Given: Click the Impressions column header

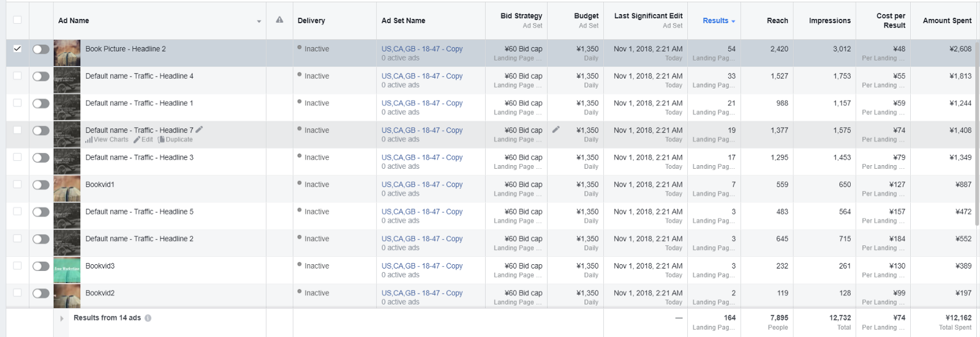Looking at the screenshot, I should click(x=829, y=21).
